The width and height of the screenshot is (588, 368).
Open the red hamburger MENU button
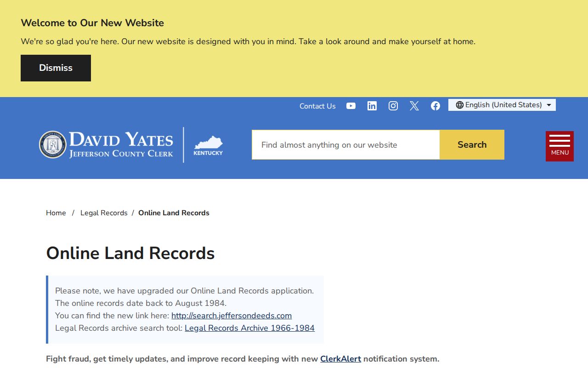coord(560,146)
